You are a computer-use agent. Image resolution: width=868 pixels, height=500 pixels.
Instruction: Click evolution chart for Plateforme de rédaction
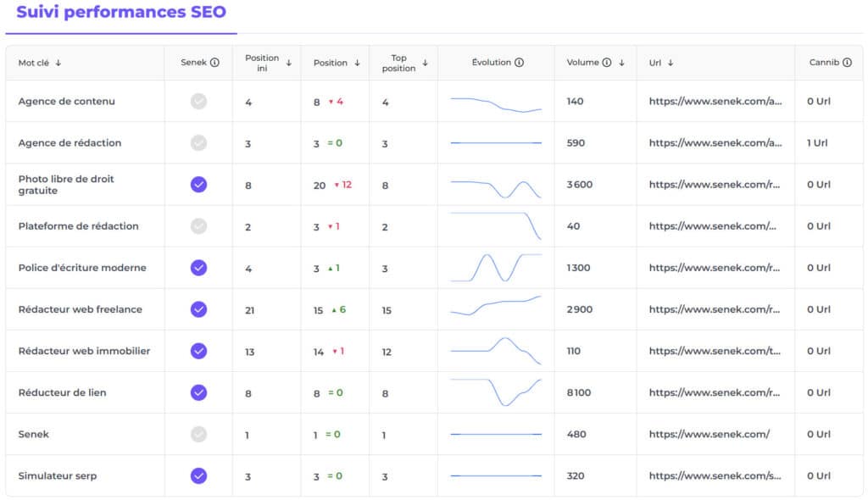pyautogui.click(x=496, y=226)
